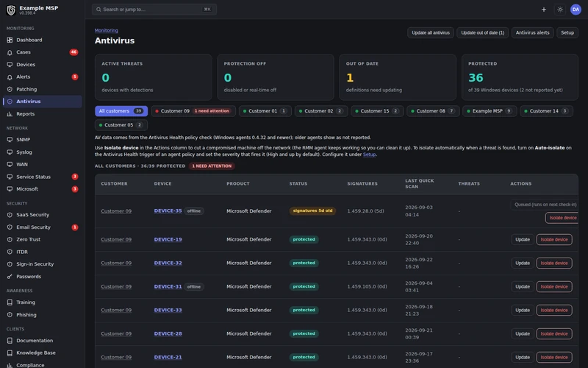Viewport: 588px width, 368px height.
Task: Open Antivirus alerts button
Action: click(x=532, y=32)
